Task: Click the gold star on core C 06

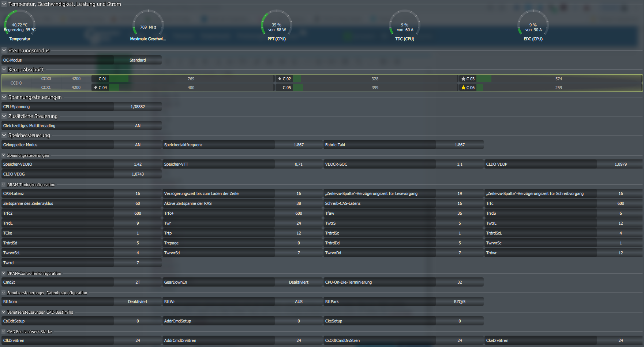Action: pos(463,88)
